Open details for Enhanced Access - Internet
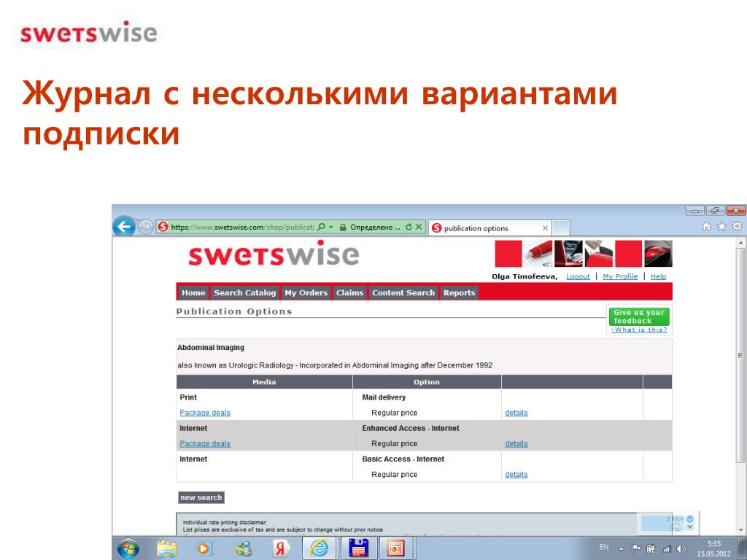Viewport: 747px width, 560px height. (516, 444)
